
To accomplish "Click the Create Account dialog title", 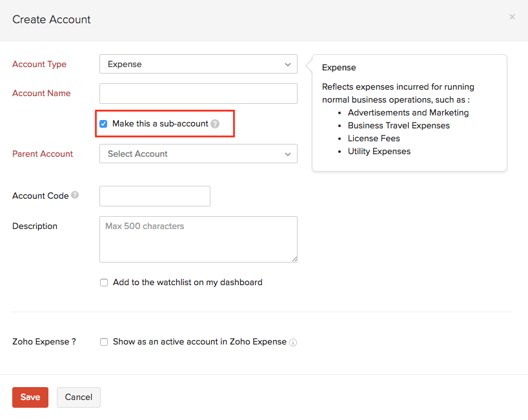I will tap(52, 19).
